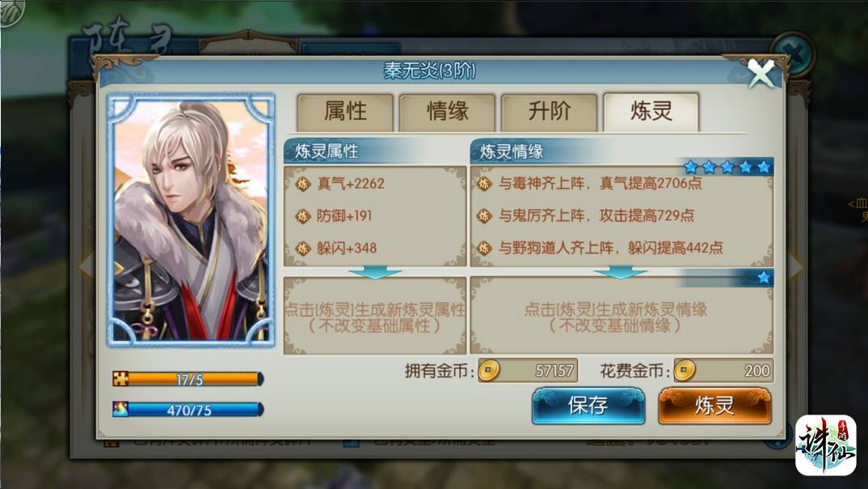Click the orange 17/5 progress bar
Screen dimensions: 868x489
click(188, 379)
